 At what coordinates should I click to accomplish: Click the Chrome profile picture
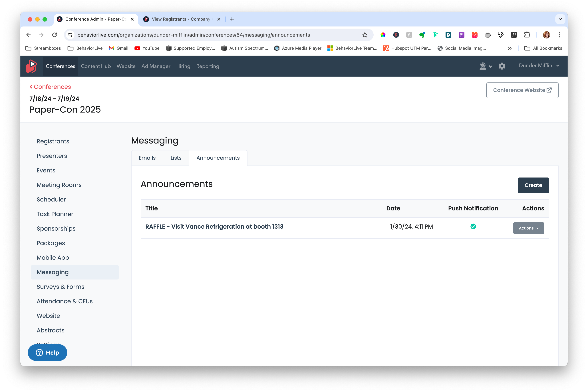click(x=546, y=35)
